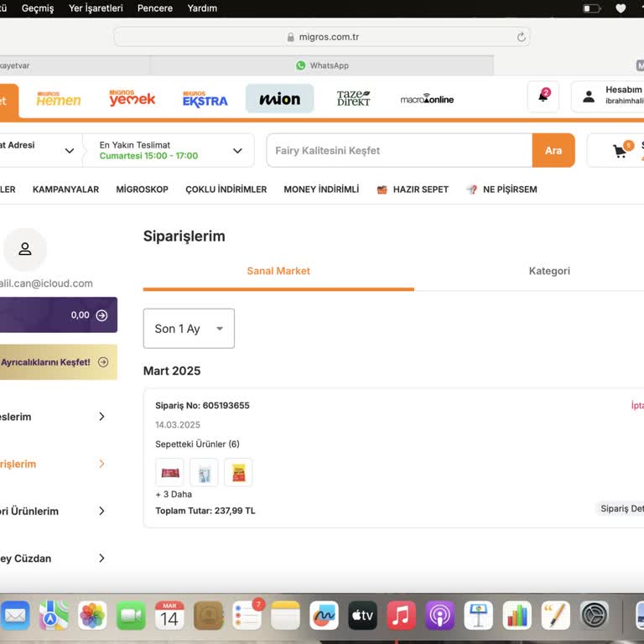Open the Tazedirekt store logo
644x644 pixels.
tap(354, 99)
